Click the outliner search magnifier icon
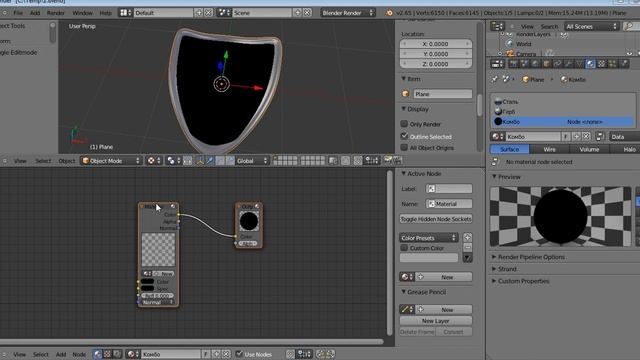 (630, 27)
